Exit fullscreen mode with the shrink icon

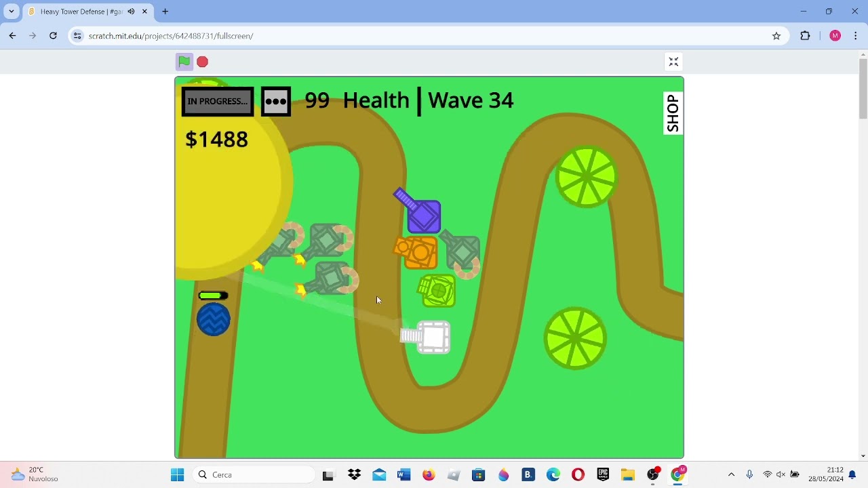(673, 62)
